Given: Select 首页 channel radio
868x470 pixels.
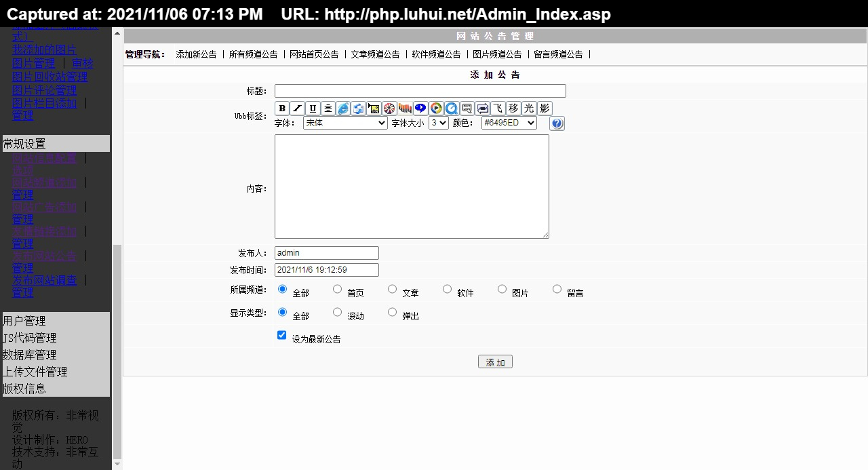Looking at the screenshot, I should [x=337, y=289].
